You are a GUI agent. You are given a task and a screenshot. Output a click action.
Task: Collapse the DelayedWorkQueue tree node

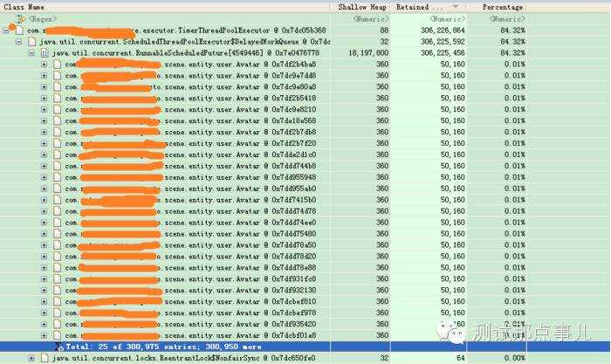point(18,41)
